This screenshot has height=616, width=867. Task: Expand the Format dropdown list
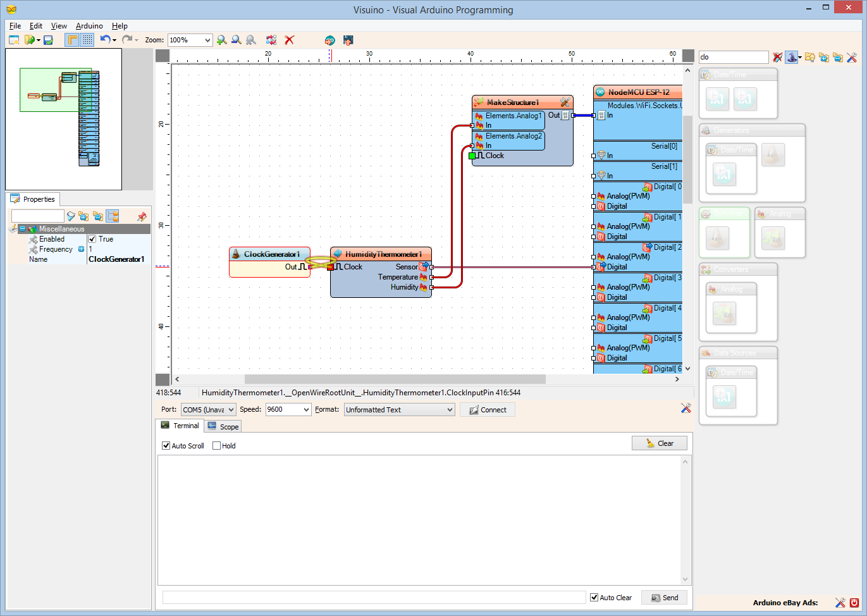pos(400,410)
